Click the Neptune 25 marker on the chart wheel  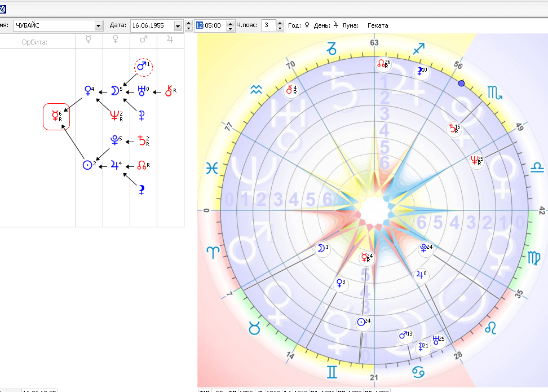click(x=476, y=161)
